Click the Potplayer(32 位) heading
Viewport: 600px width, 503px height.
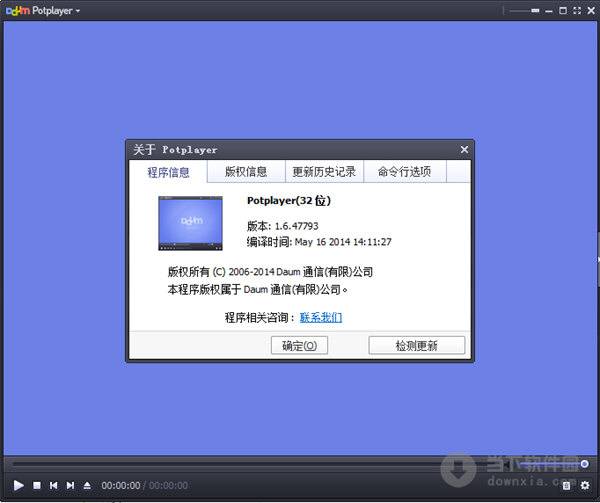click(289, 200)
